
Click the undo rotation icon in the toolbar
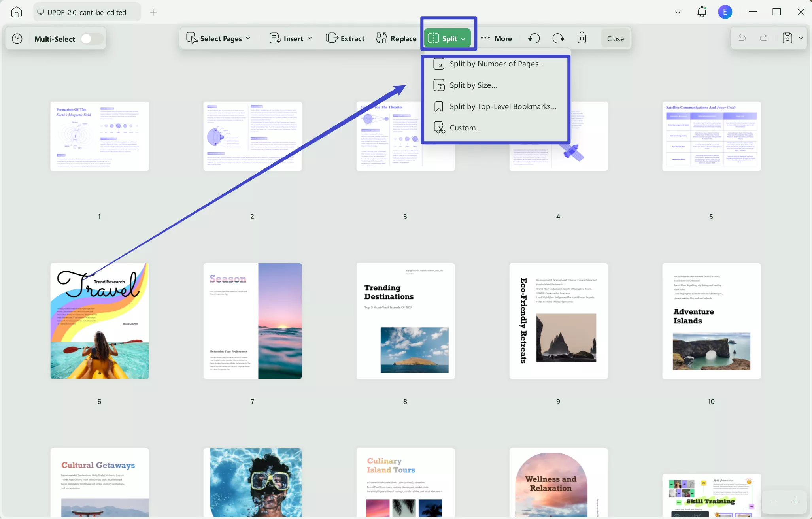pos(533,38)
